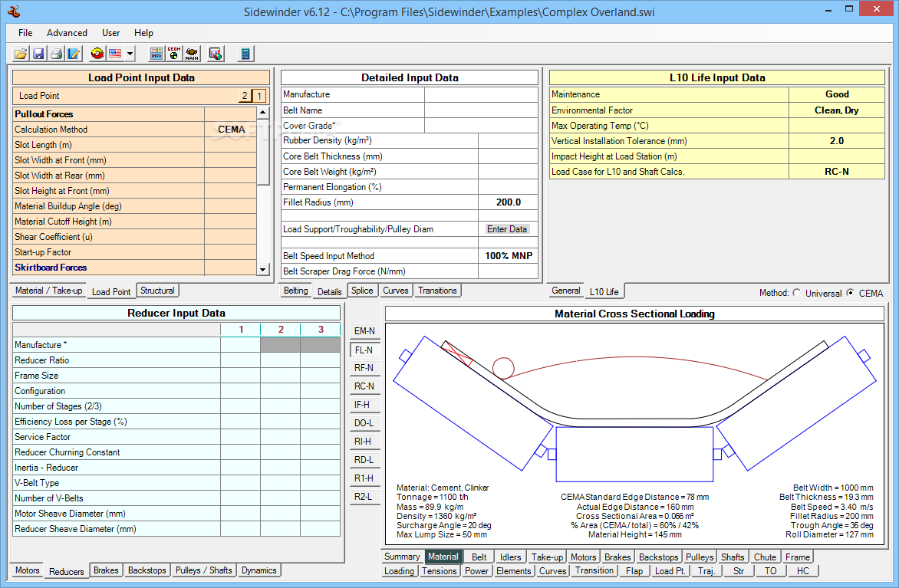Click Vertical Installation Tolerance value 2.0
Screen dimensions: 899x588
pyautogui.click(x=837, y=141)
